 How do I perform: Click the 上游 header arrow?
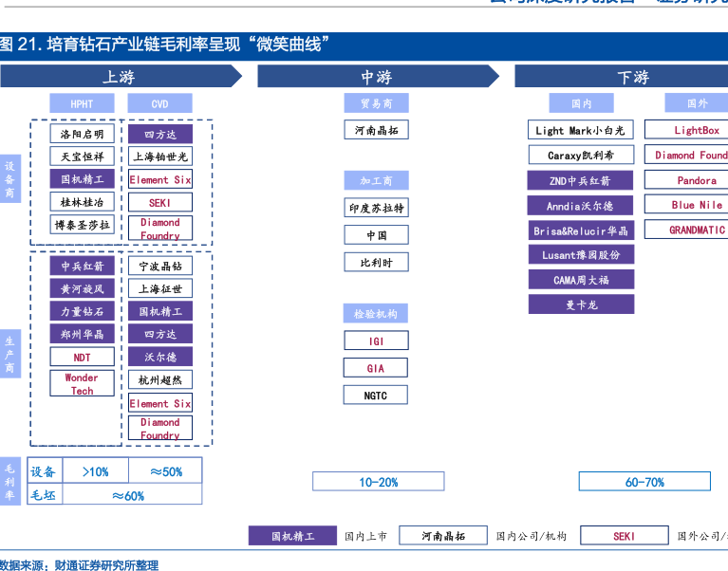[119, 77]
